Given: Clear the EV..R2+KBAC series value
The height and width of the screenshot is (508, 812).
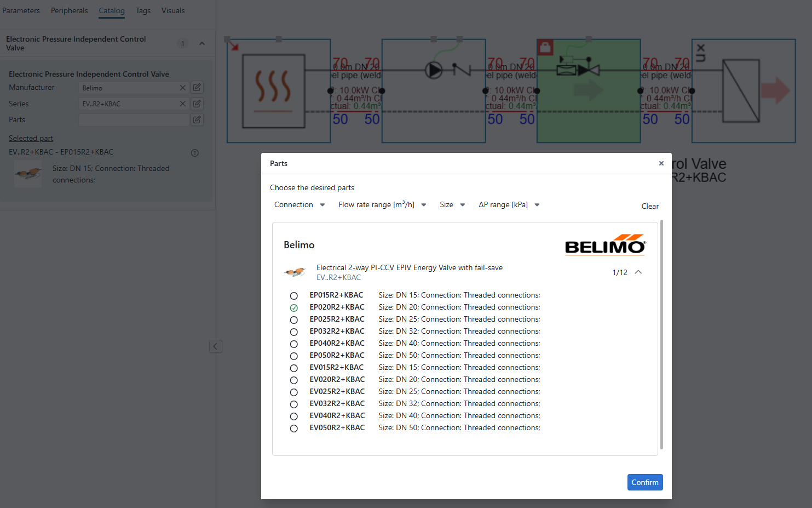Looking at the screenshot, I should pos(183,104).
